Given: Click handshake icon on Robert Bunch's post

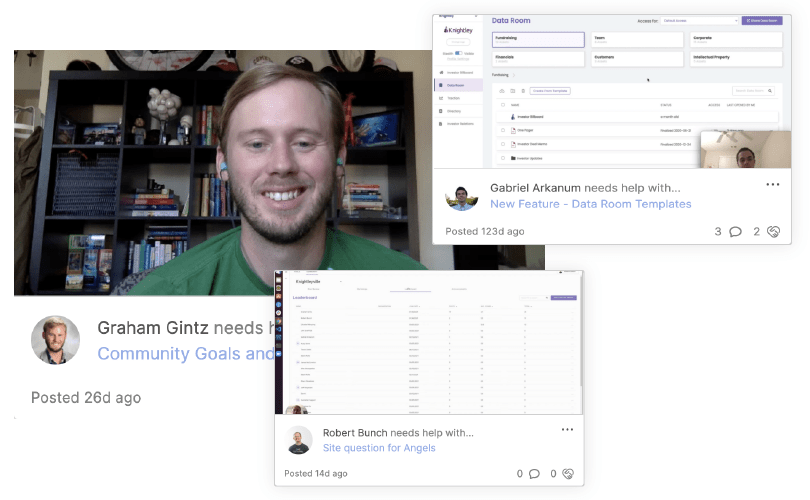Looking at the screenshot, I should [567, 474].
